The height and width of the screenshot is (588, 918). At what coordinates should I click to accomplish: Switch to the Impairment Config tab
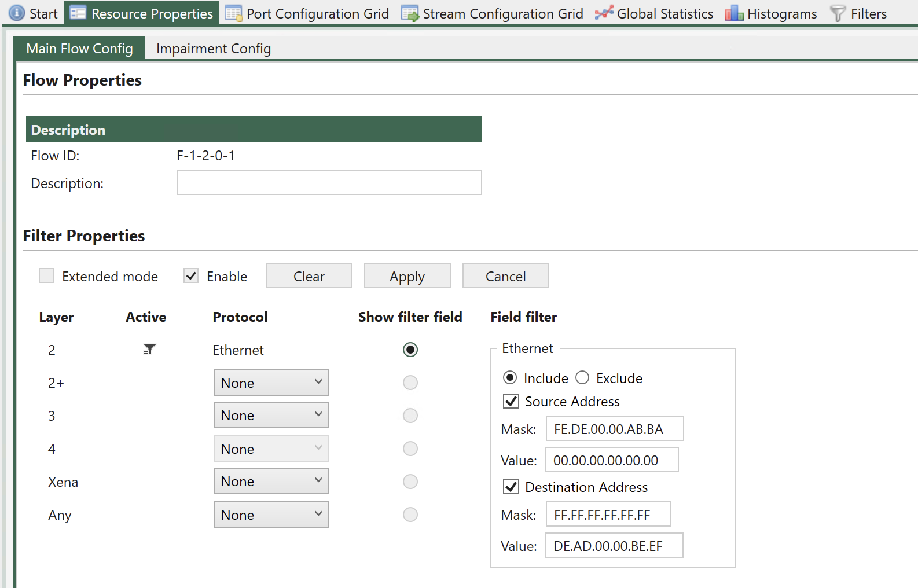214,49
